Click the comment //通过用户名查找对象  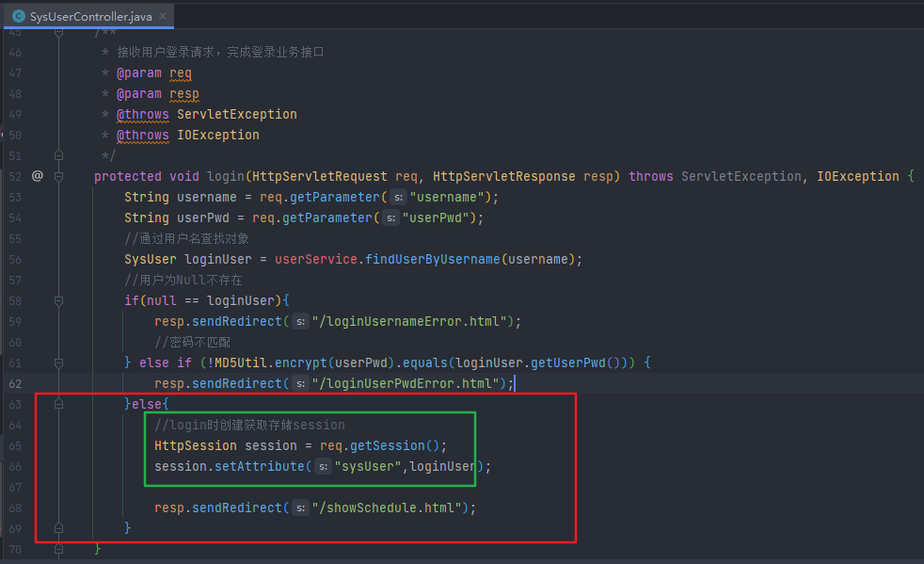[x=186, y=238]
